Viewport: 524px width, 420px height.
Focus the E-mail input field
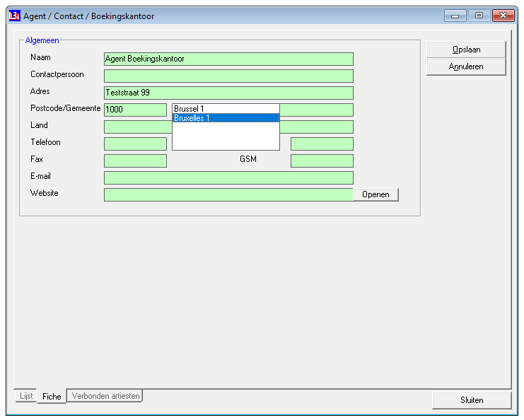pos(228,177)
